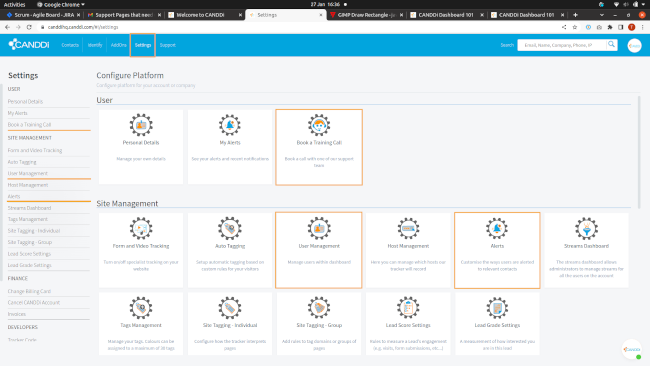Open Tags Management sidebar link
Screen dimensions: 650x366
click(x=28, y=219)
